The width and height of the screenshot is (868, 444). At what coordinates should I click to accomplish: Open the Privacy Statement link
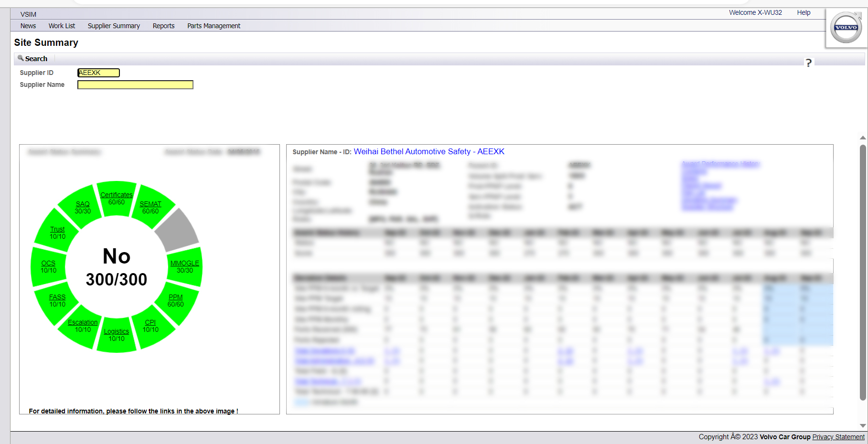(x=838, y=437)
